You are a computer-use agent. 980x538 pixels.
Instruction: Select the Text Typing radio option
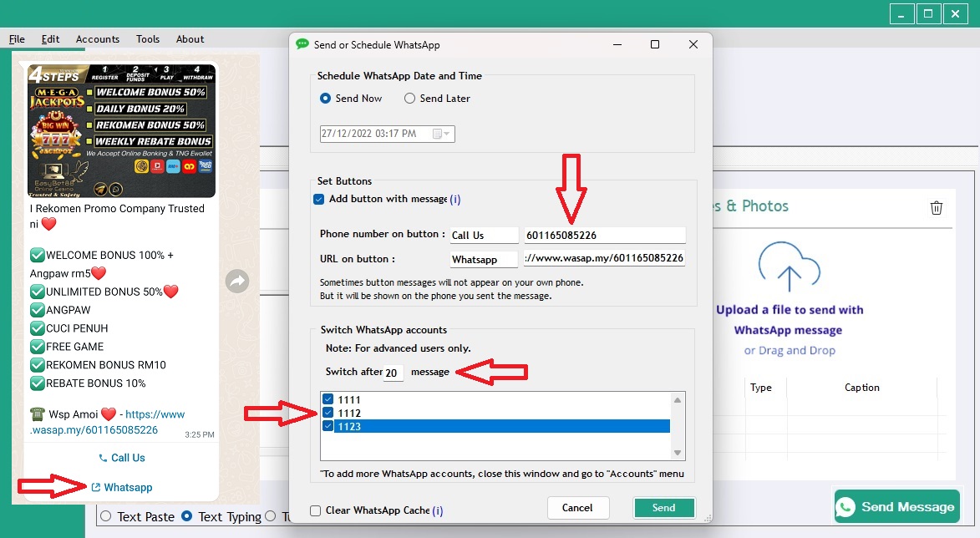(x=186, y=517)
